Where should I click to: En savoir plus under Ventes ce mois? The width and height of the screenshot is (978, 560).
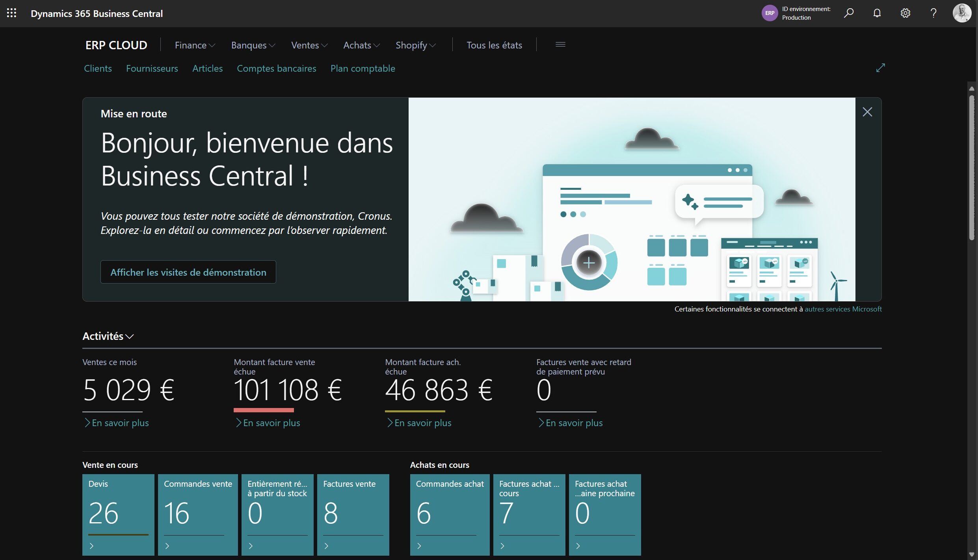116,423
